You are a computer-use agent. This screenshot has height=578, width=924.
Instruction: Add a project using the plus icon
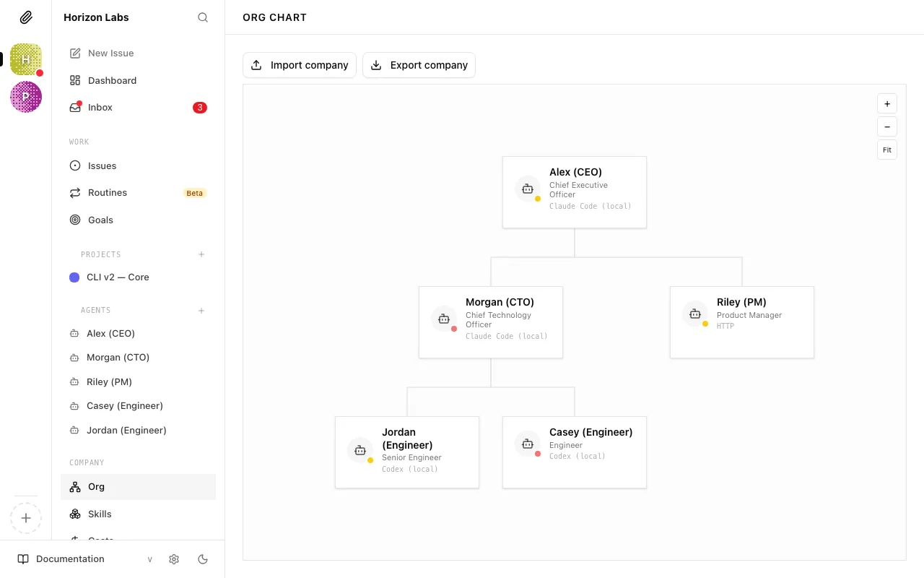click(201, 254)
